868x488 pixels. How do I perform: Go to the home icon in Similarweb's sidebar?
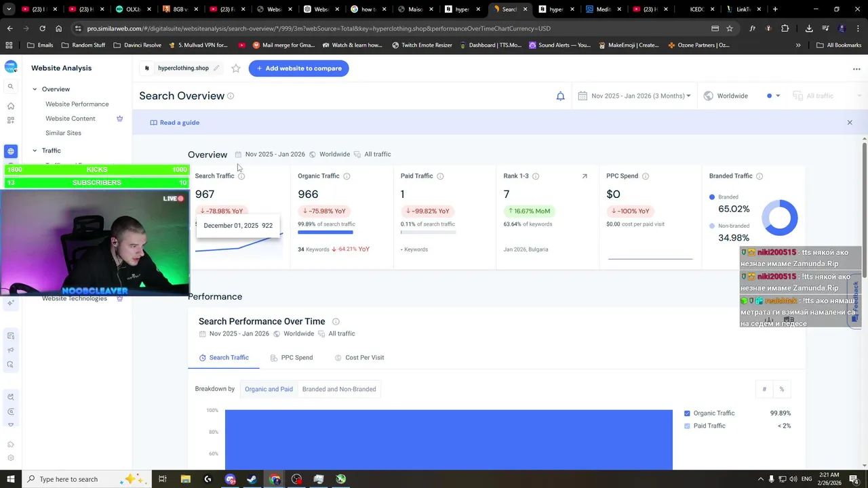click(x=10, y=106)
